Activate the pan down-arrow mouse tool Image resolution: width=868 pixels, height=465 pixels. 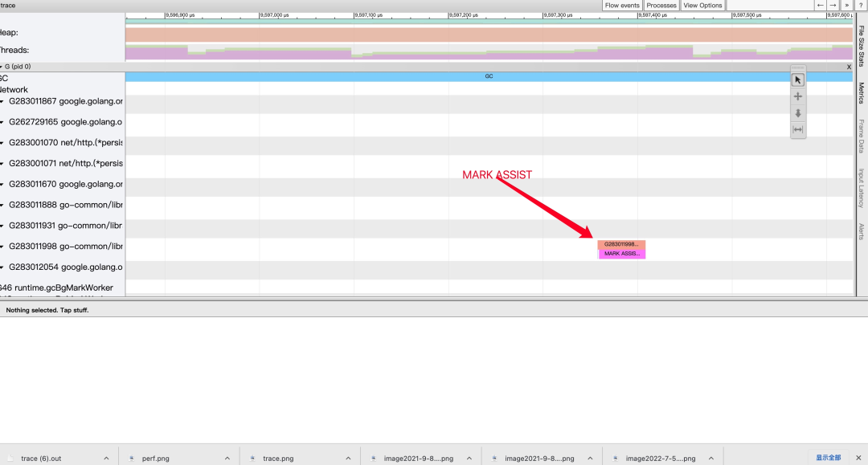[x=798, y=113]
